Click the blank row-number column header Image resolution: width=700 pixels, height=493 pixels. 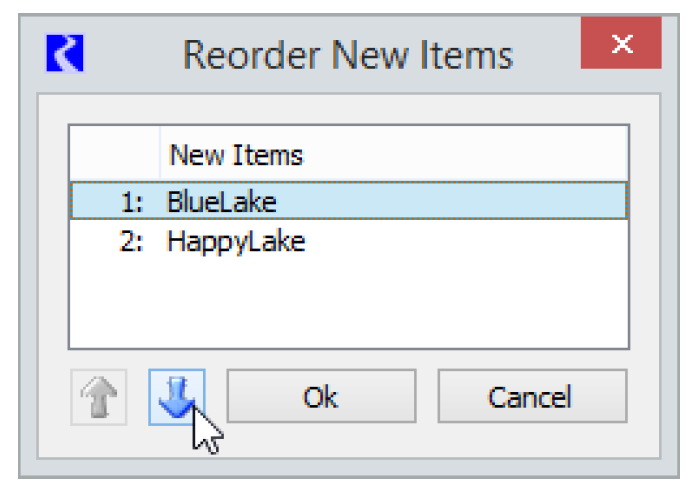click(114, 155)
